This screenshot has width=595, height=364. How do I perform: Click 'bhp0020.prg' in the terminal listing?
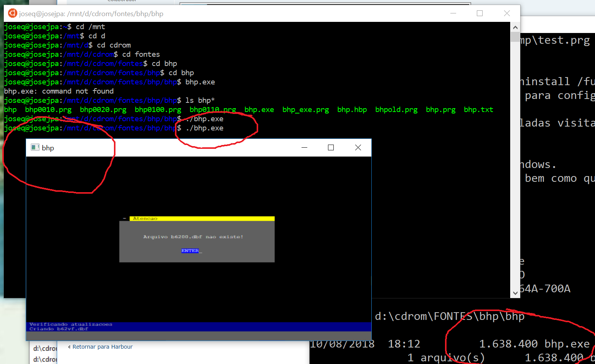tap(103, 110)
